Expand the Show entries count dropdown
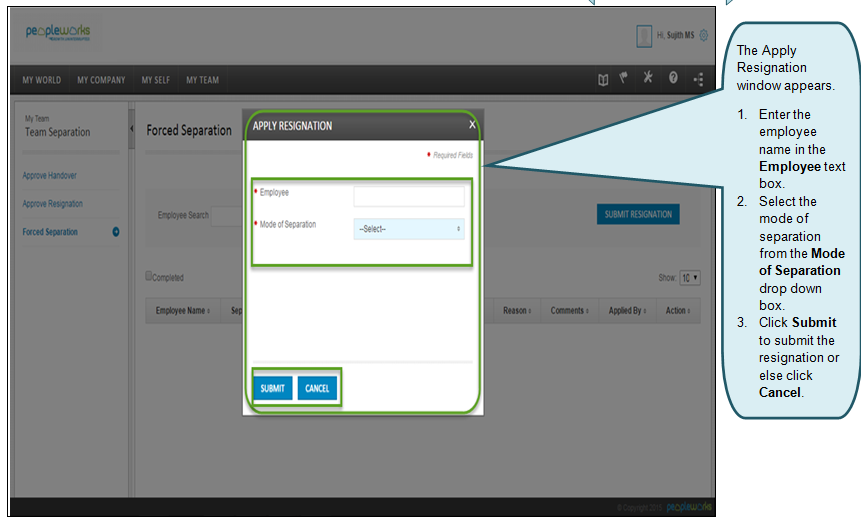The width and height of the screenshot is (861, 523). pyautogui.click(x=690, y=277)
